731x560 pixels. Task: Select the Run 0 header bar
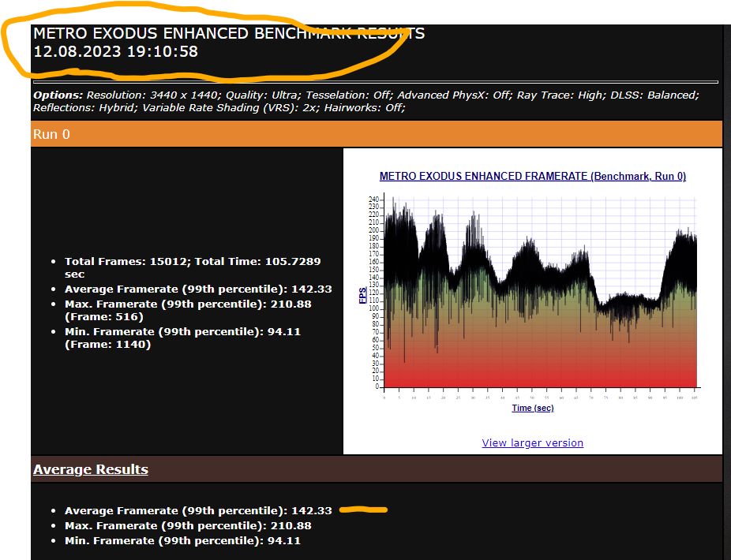[377, 134]
